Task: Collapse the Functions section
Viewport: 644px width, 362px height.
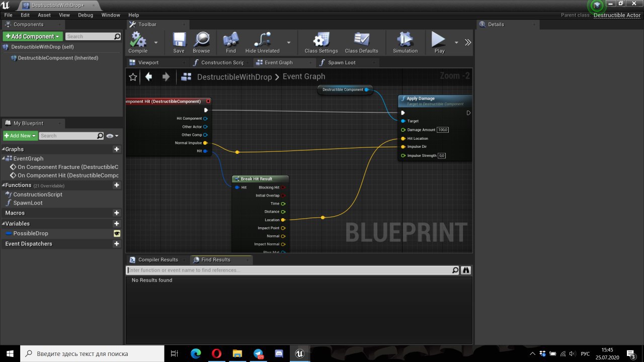Action: (3, 186)
